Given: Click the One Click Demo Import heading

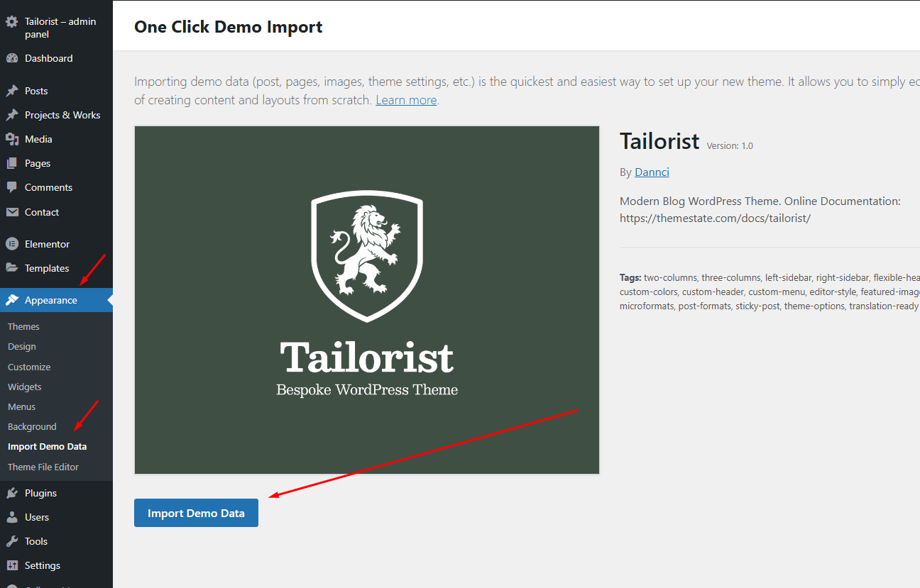Looking at the screenshot, I should tap(228, 27).
